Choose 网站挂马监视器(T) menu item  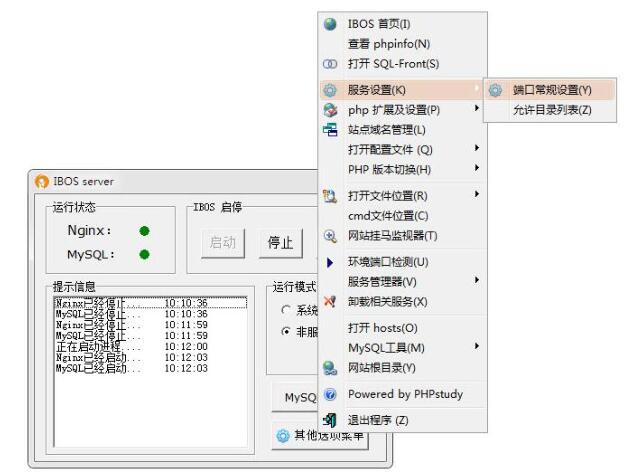[402, 236]
